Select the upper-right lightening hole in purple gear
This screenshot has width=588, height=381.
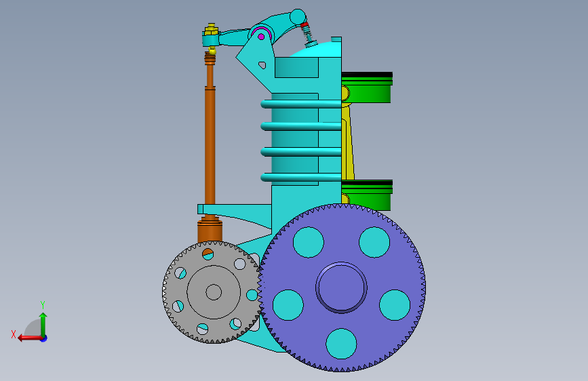click(x=374, y=242)
